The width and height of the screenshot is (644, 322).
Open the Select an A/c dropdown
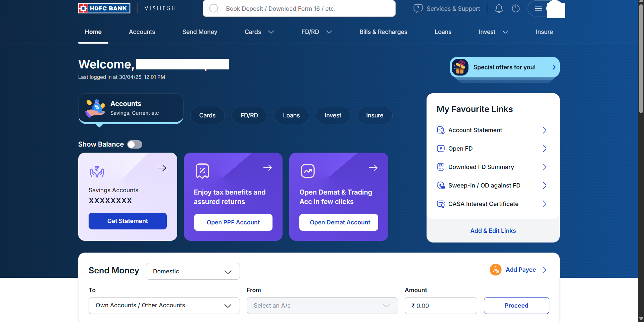coord(322,306)
